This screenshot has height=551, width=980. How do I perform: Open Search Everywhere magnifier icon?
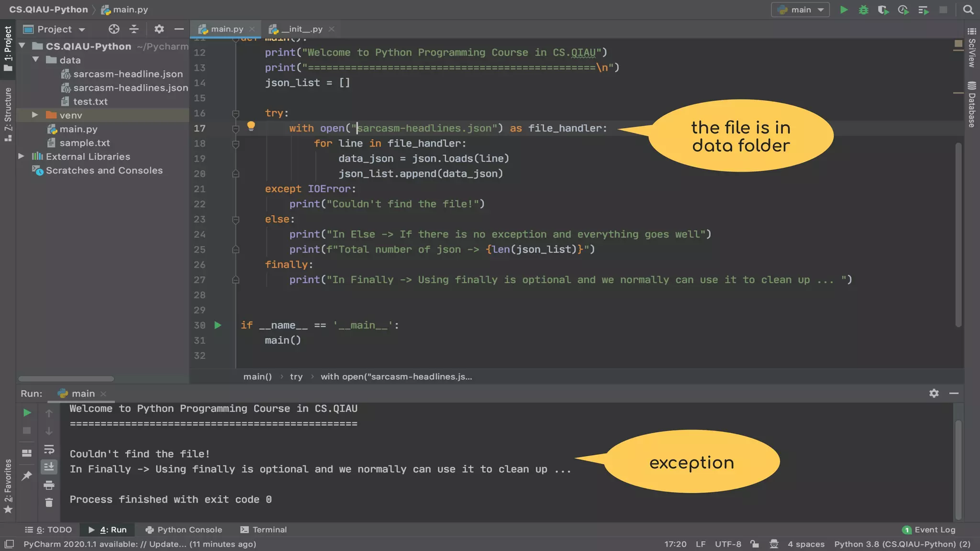point(968,10)
